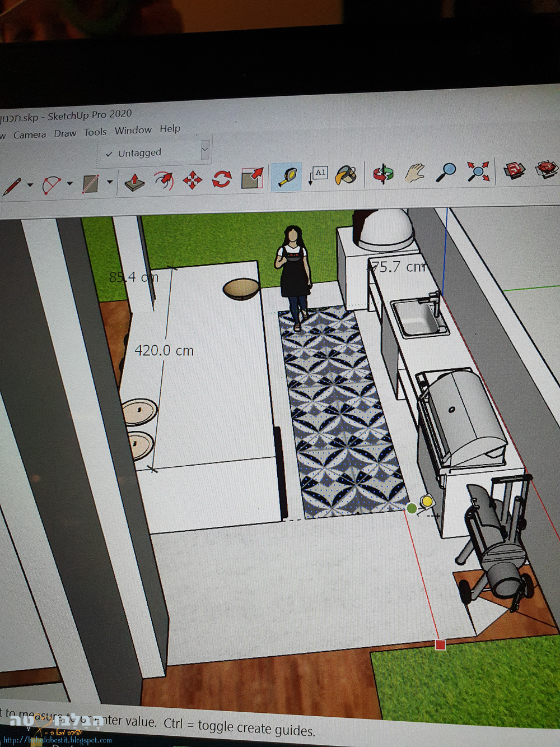This screenshot has width=560, height=747.
Task: Click the 75.7 cm dimension label
Action: pos(398,267)
